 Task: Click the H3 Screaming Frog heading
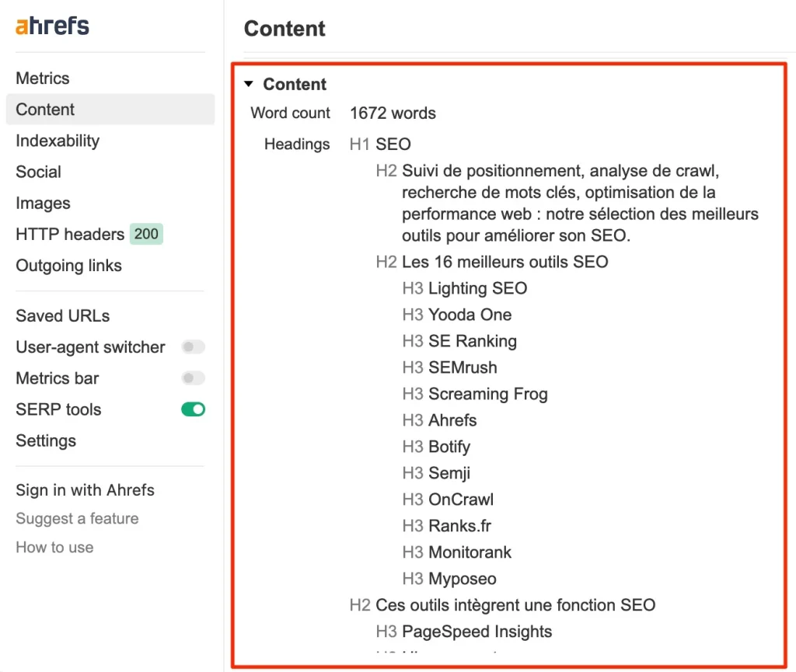(475, 394)
